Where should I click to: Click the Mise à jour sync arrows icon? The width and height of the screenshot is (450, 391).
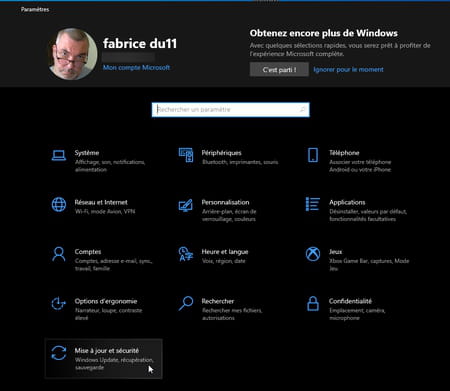(x=59, y=353)
